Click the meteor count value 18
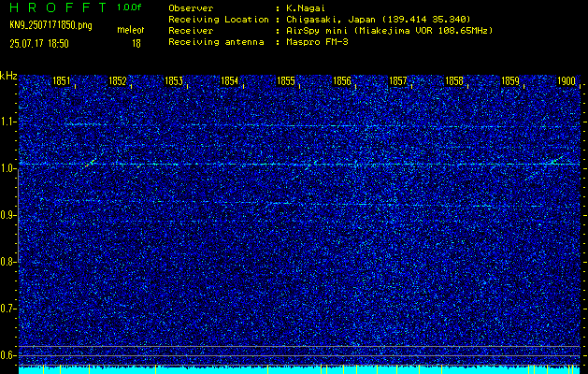Image resolution: width=588 pixels, height=374 pixels. click(136, 44)
